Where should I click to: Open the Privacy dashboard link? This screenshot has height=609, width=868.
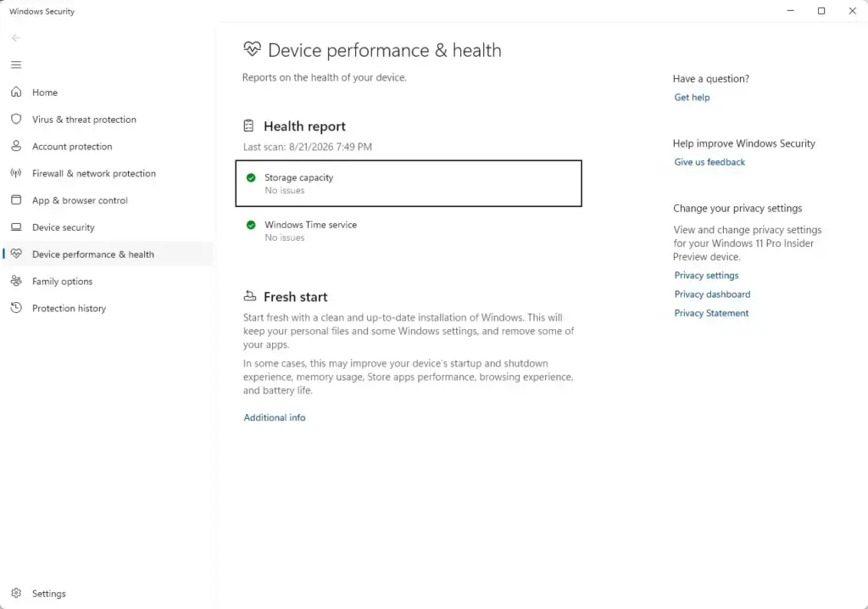712,294
